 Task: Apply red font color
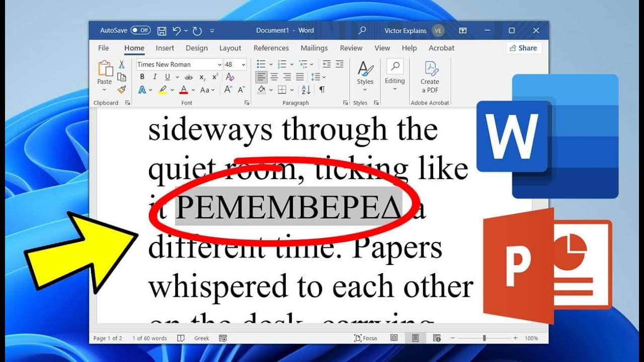pyautogui.click(x=183, y=90)
